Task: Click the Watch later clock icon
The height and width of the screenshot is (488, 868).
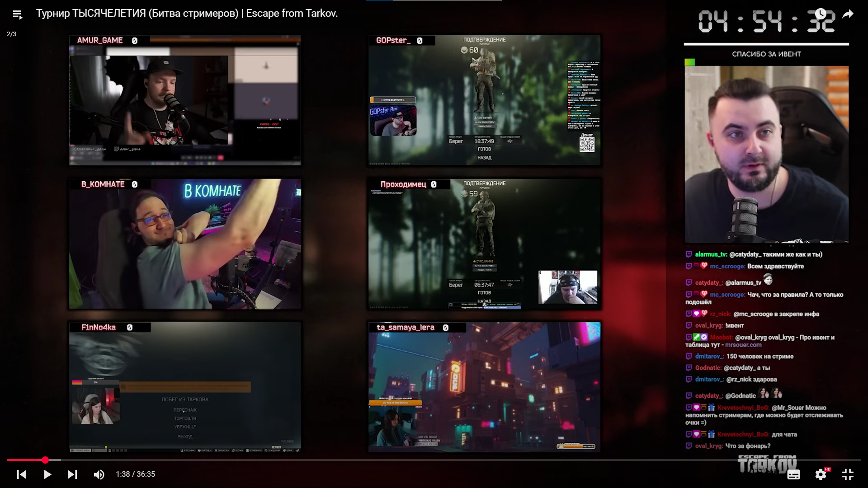Action: click(x=820, y=14)
